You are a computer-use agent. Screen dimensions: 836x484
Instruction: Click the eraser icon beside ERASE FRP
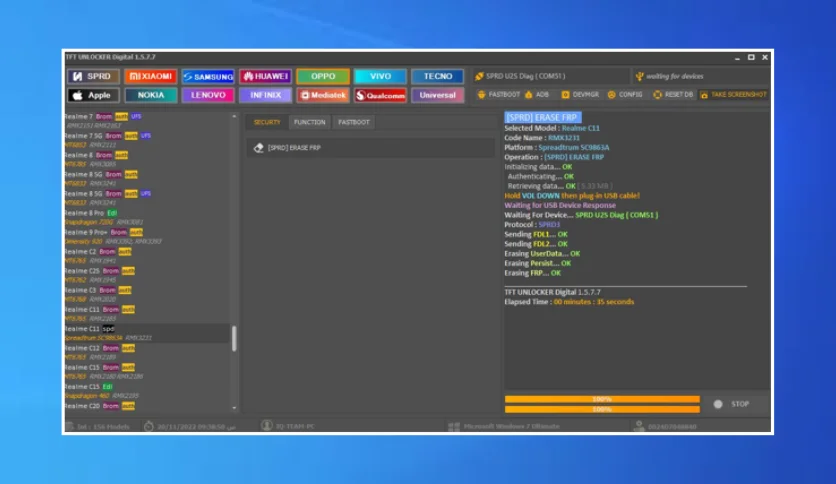(x=259, y=148)
